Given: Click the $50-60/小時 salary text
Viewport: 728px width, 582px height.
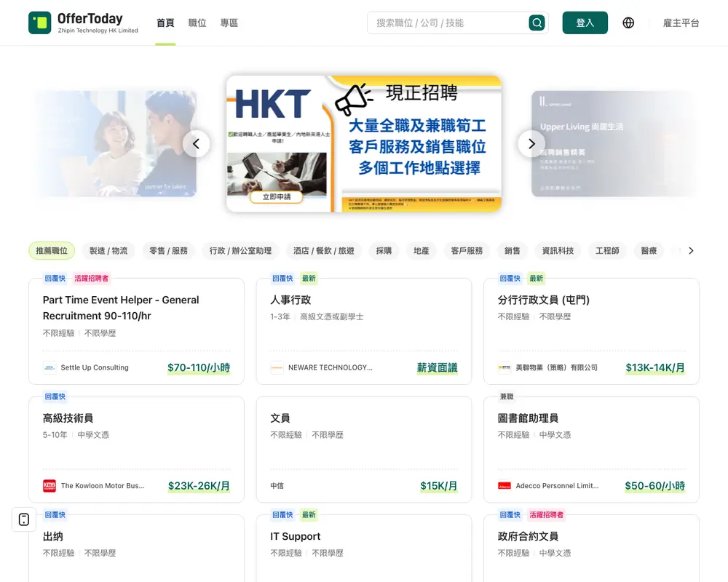Looking at the screenshot, I should click(x=654, y=486).
